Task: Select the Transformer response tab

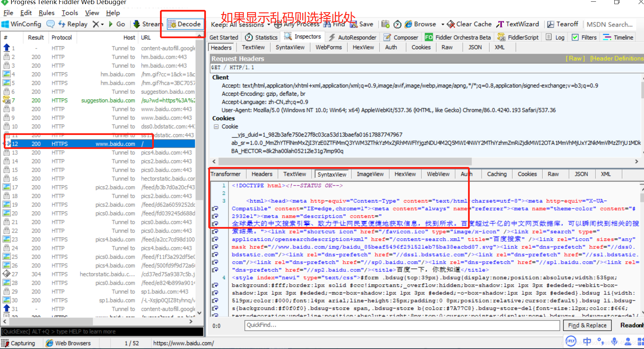Action: 225,174
